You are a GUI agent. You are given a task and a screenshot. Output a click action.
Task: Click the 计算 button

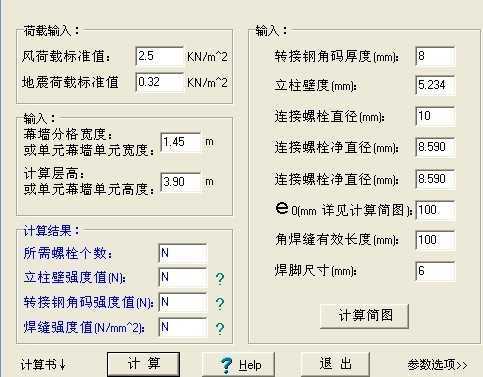point(143,364)
